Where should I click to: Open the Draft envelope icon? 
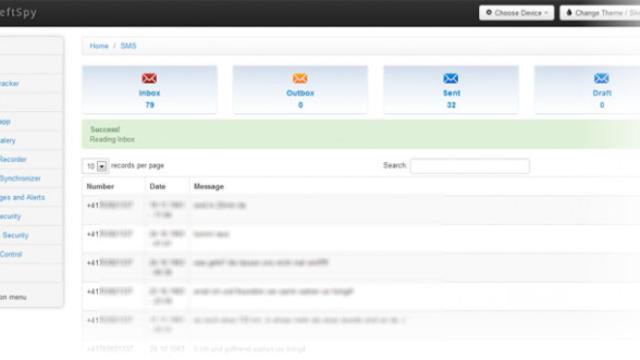coord(601,78)
